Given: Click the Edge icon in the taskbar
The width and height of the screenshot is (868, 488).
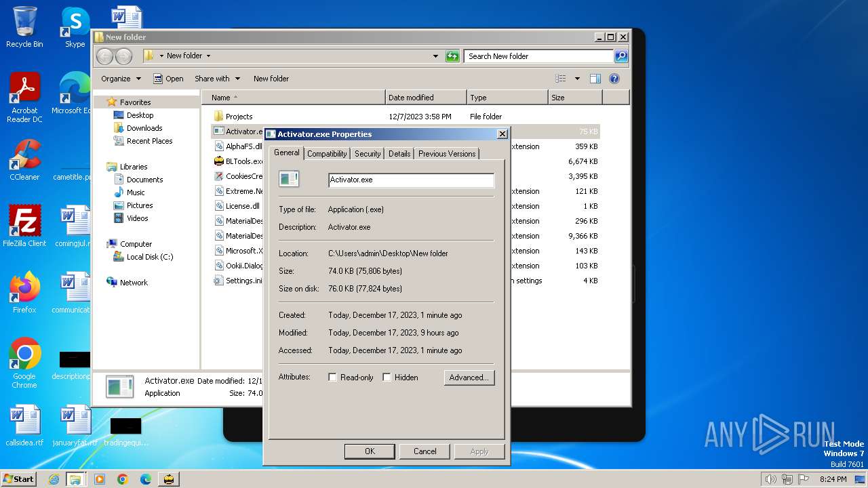Looking at the screenshot, I should click(146, 479).
